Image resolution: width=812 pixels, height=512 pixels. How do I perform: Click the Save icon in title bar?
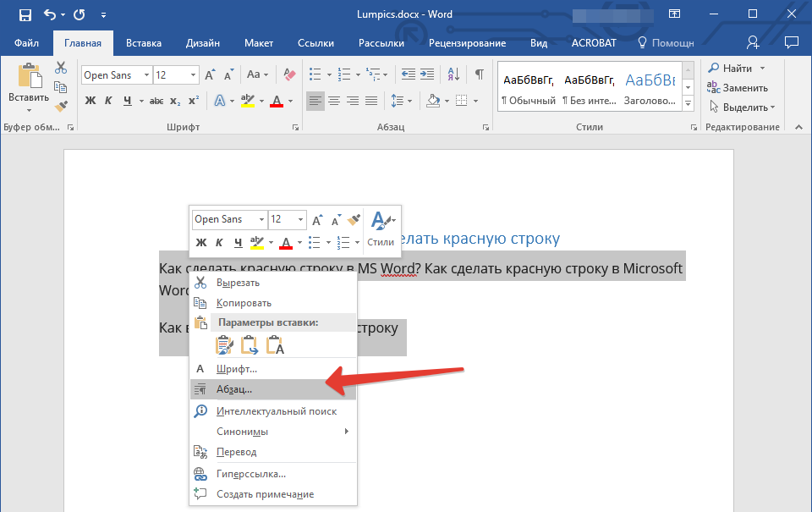click(25, 14)
